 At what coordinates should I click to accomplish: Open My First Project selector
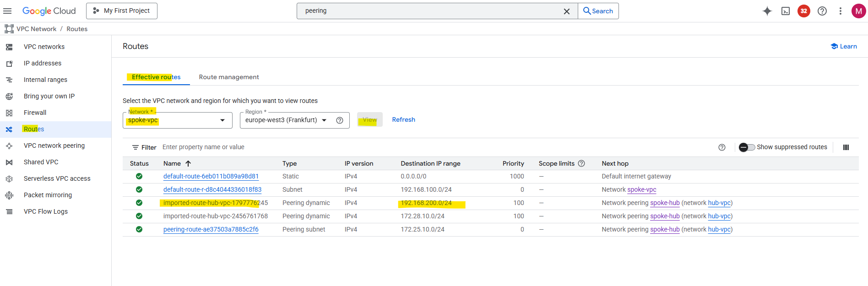[122, 11]
